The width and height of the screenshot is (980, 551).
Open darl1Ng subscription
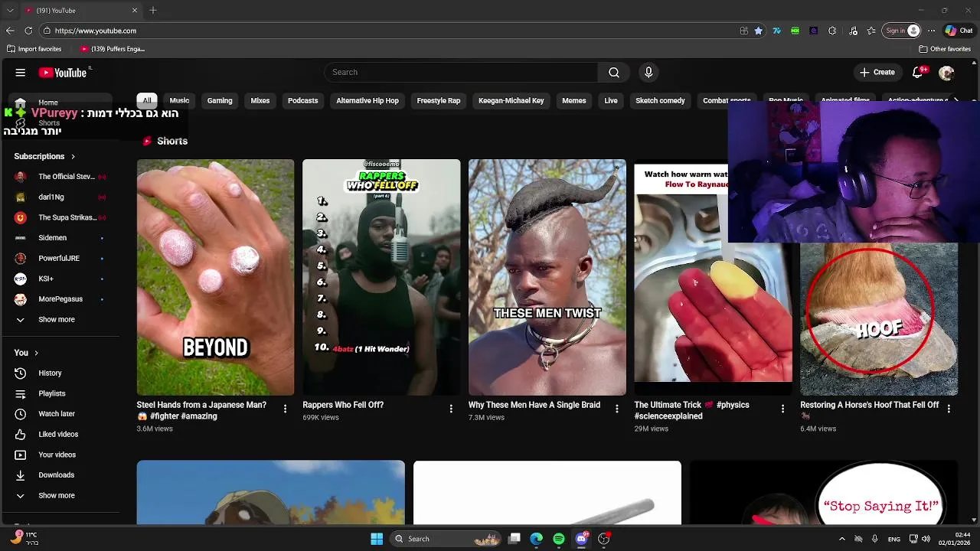[x=60, y=197]
